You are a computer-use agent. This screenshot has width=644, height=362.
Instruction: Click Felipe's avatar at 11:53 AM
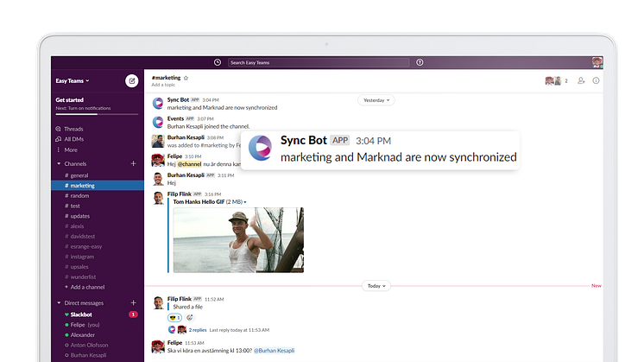click(x=158, y=346)
